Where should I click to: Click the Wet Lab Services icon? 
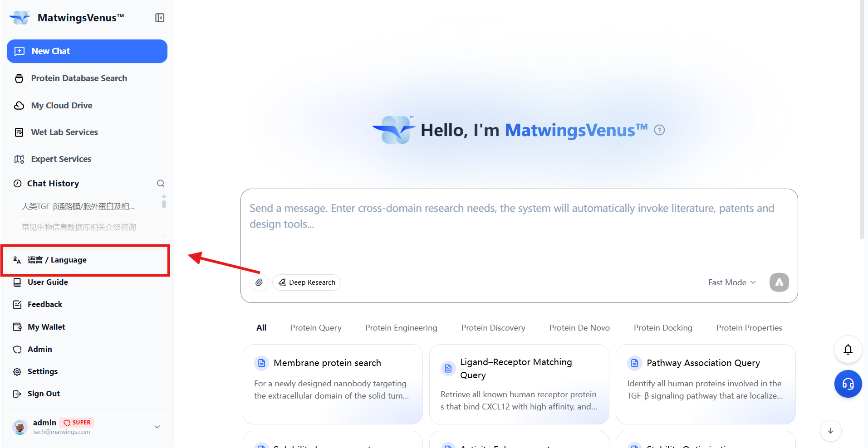19,132
